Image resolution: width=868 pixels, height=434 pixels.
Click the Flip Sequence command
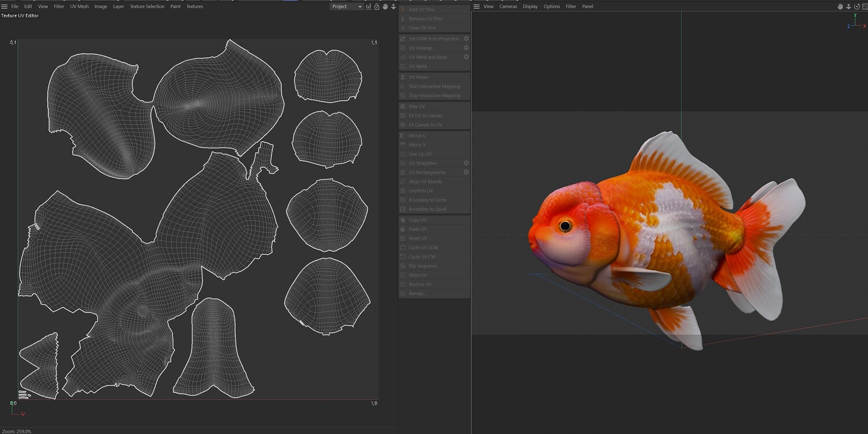pos(435,266)
